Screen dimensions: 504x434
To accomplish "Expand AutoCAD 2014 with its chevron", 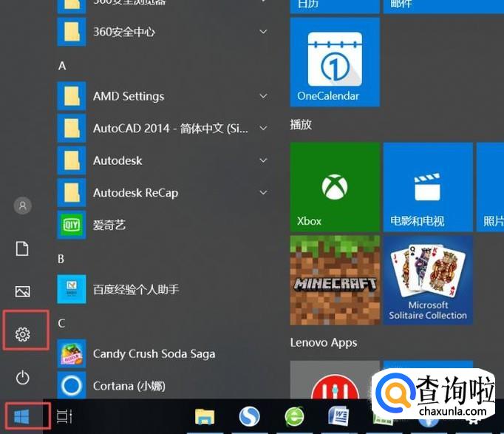I will point(263,128).
